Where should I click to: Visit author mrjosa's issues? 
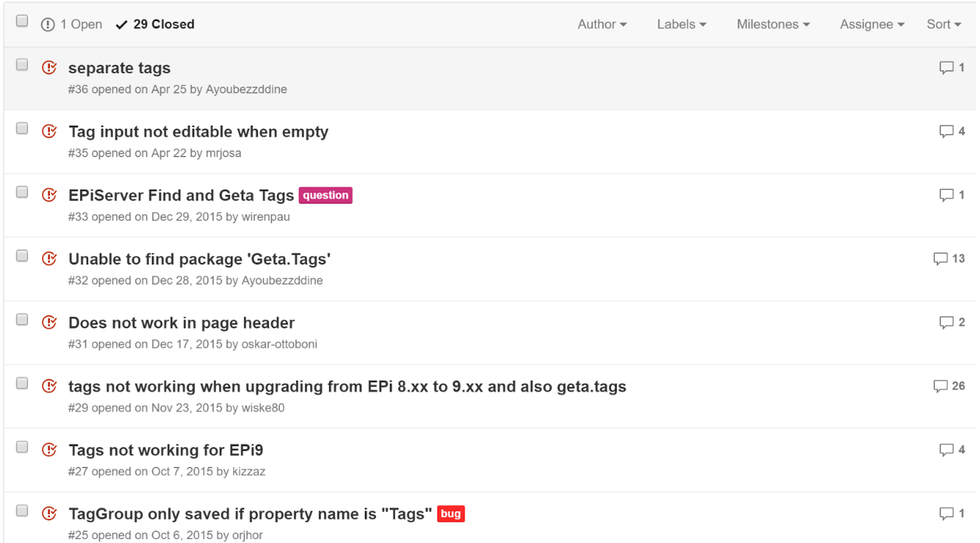(x=223, y=153)
